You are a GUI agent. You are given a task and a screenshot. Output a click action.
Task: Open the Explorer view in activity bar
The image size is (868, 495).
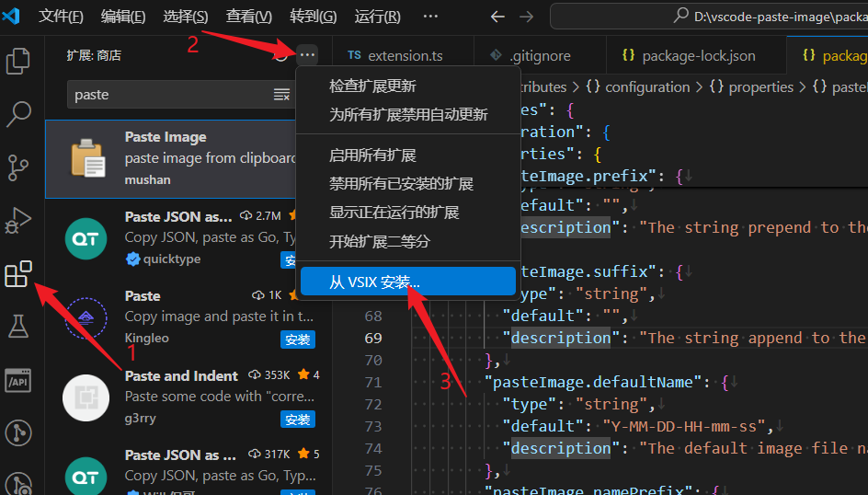coord(18,62)
